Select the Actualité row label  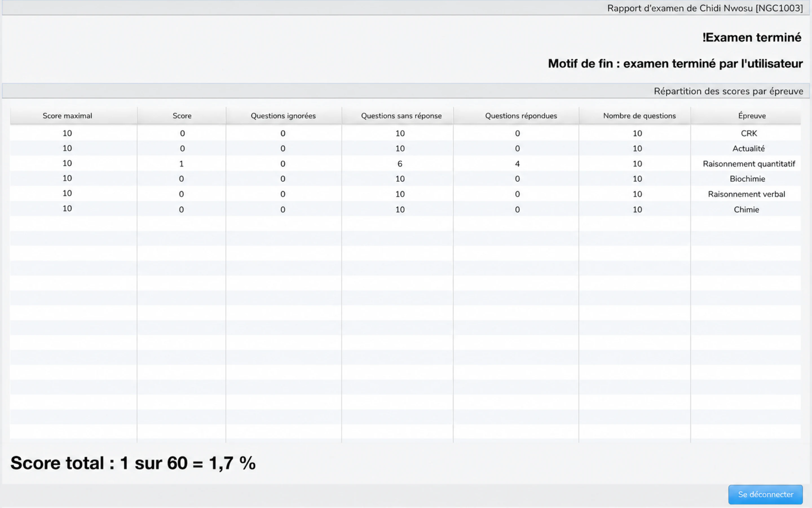(x=748, y=148)
